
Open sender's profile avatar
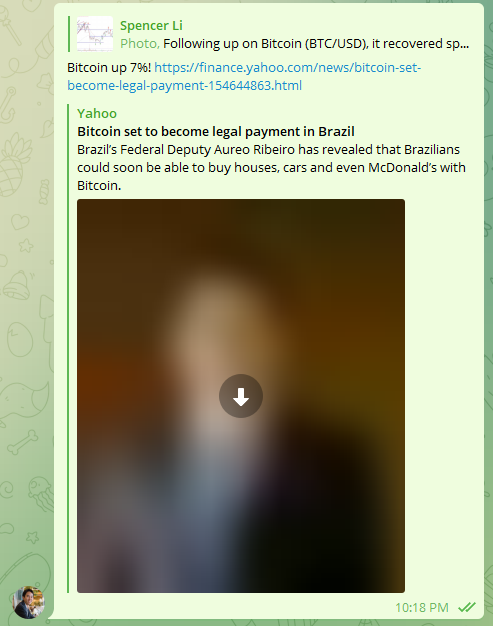click(x=28, y=602)
